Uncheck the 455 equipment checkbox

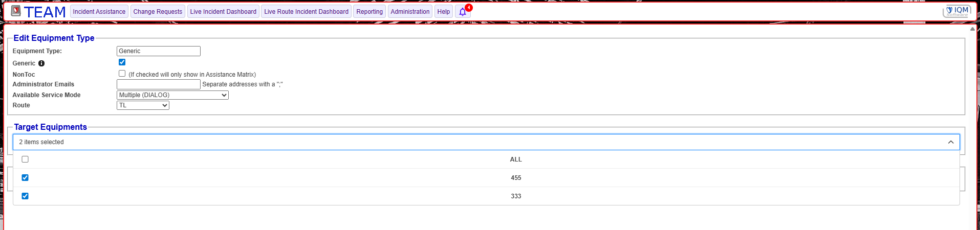(25, 178)
